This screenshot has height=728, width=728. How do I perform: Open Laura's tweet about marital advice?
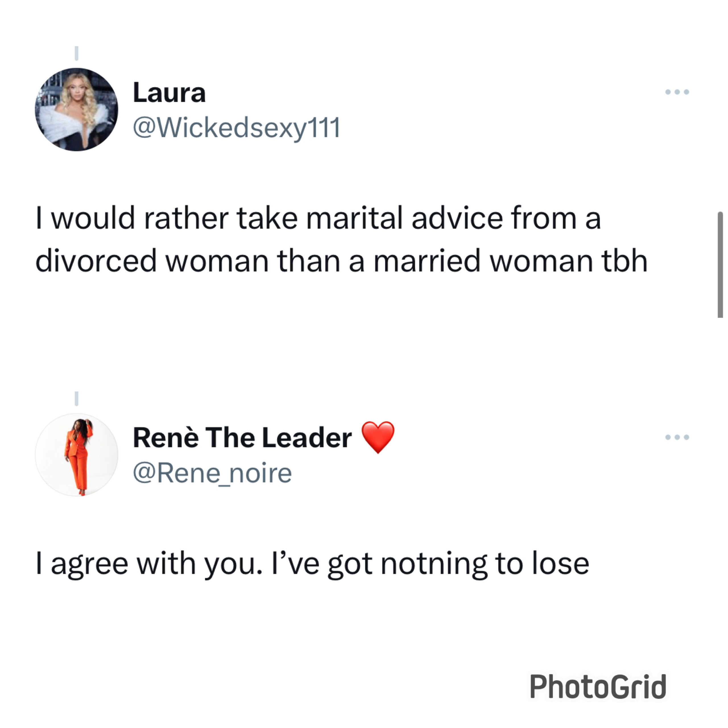pyautogui.click(x=341, y=239)
